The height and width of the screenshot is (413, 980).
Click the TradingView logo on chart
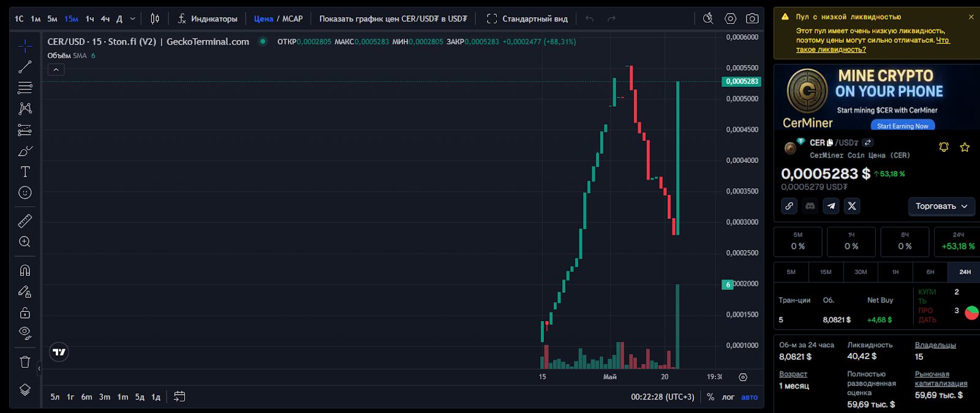click(59, 352)
